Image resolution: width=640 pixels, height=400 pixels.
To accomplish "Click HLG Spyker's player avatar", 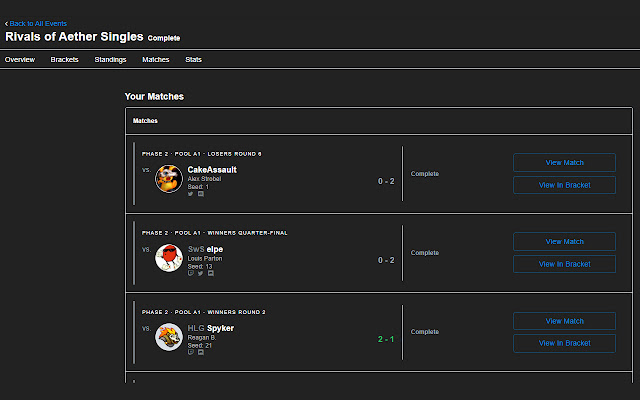I will click(168, 338).
